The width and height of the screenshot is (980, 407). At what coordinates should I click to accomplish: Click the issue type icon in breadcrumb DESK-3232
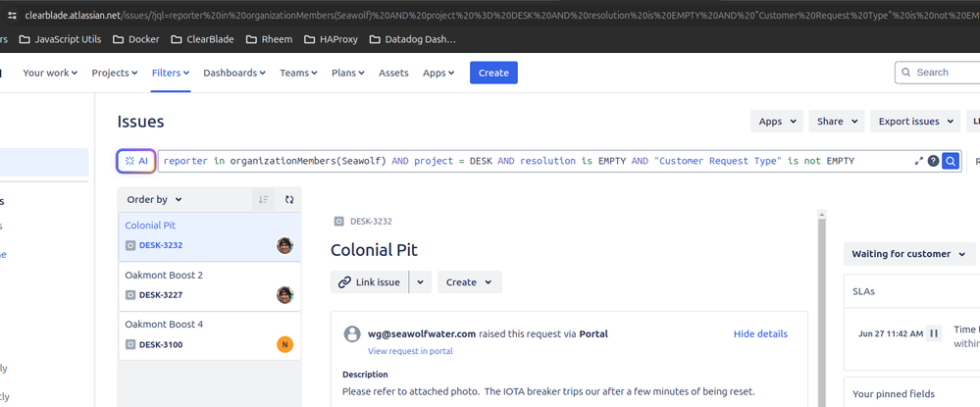[338, 222]
